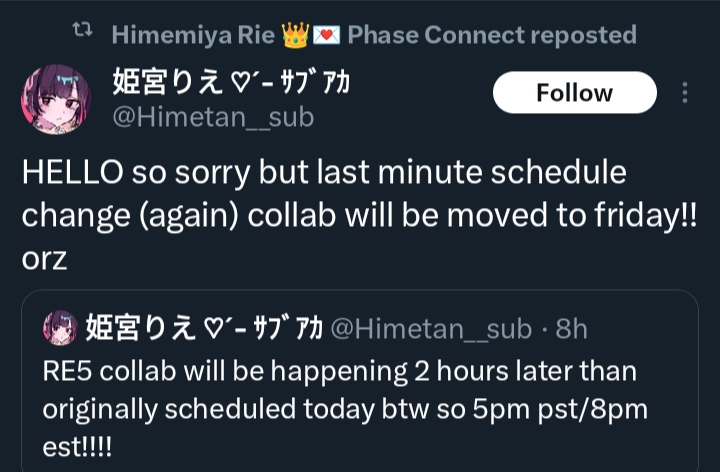The height and width of the screenshot is (472, 720).
Task: Select the 'Phase Connect reposted' label
Action: click(492, 35)
